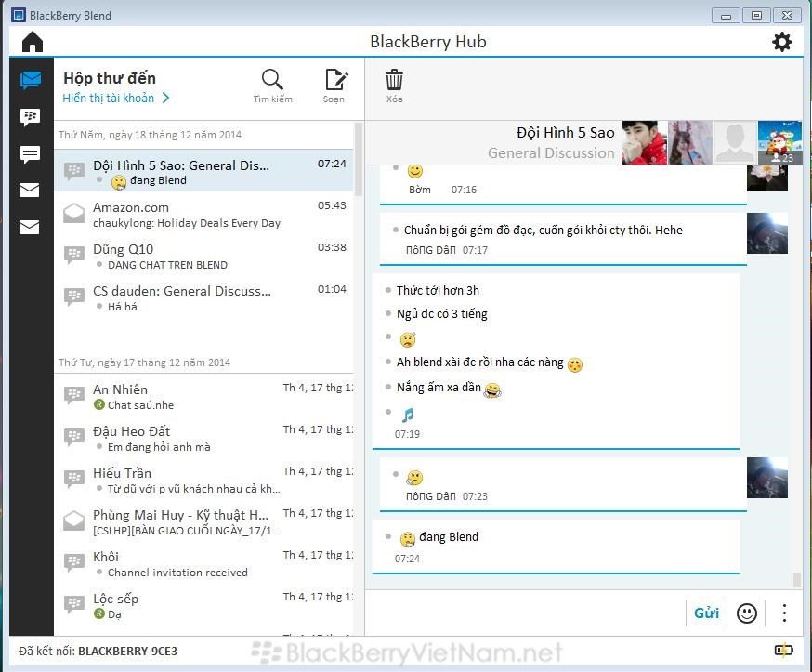Viewport: 812px width, 672px height.
Task: Open the Dũng Q10 chat conversation
Action: [186, 257]
